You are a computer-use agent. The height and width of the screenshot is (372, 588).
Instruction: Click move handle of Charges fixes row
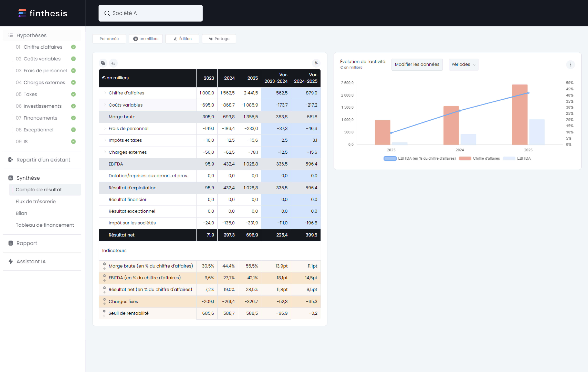(x=104, y=304)
